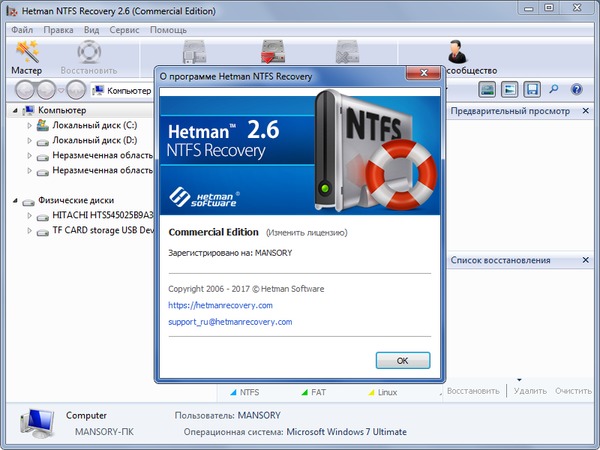Expand second Неразмеченная область node
The height and width of the screenshot is (450, 600).
click(x=29, y=170)
